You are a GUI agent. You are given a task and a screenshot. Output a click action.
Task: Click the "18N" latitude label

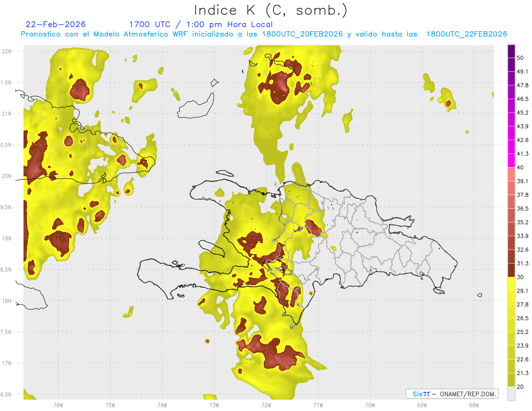(x=6, y=301)
